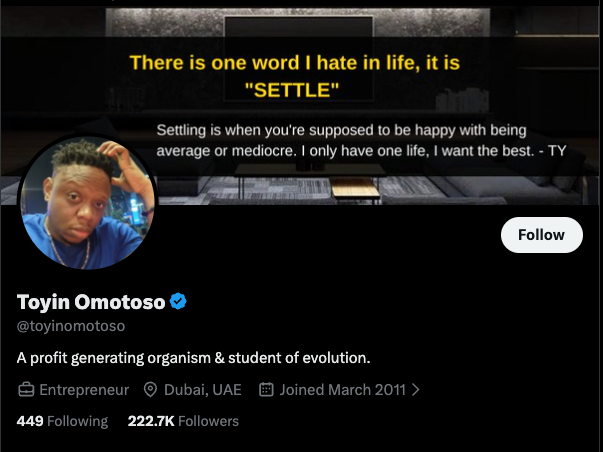Click the briefcase icon beside Entrepreneur

pos(26,389)
